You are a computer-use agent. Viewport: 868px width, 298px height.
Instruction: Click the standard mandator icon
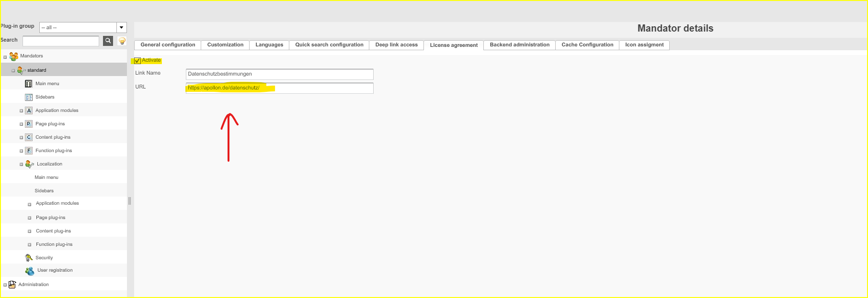[21, 70]
